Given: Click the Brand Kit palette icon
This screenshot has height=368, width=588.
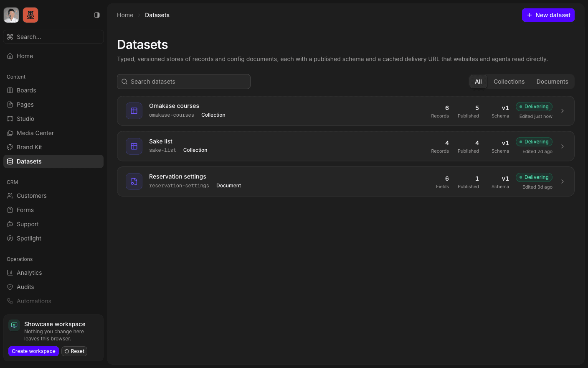Looking at the screenshot, I should pos(10,147).
